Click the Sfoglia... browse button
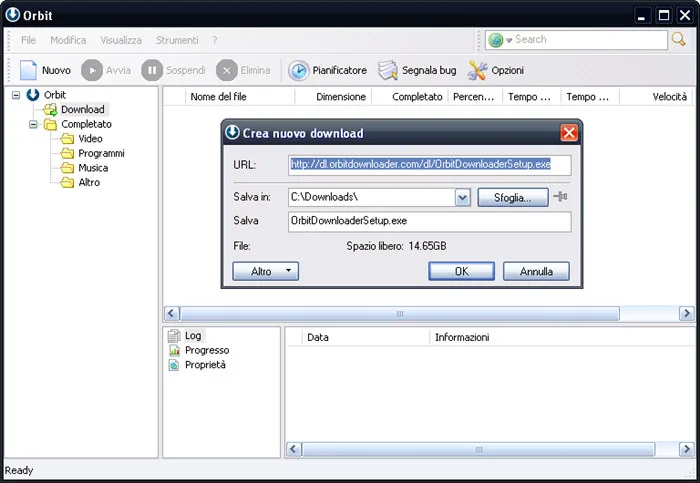The height and width of the screenshot is (483, 700). [512, 197]
